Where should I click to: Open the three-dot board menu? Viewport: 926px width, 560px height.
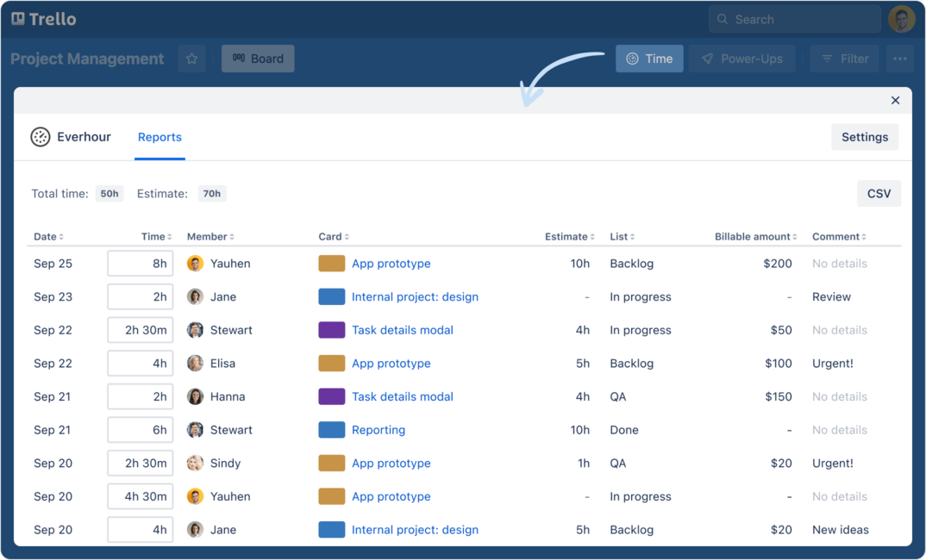coord(899,59)
